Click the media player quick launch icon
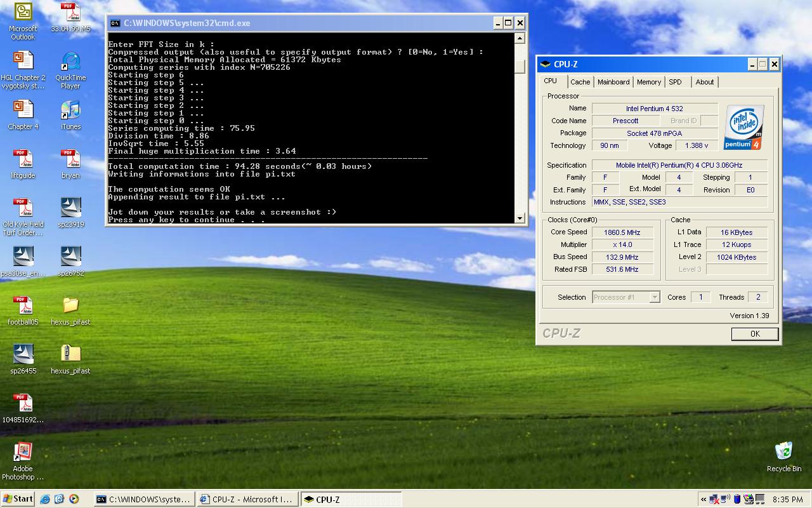 tap(74, 499)
